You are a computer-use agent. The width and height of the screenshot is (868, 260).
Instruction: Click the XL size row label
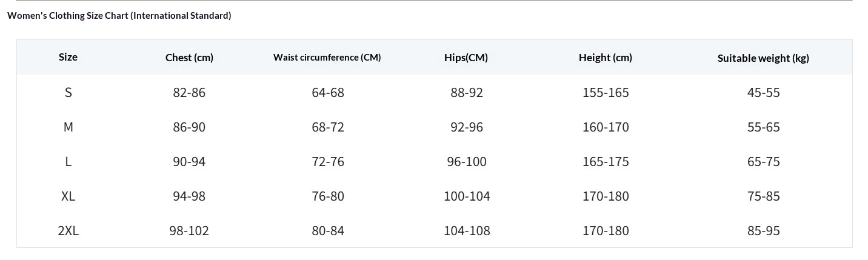click(x=68, y=196)
